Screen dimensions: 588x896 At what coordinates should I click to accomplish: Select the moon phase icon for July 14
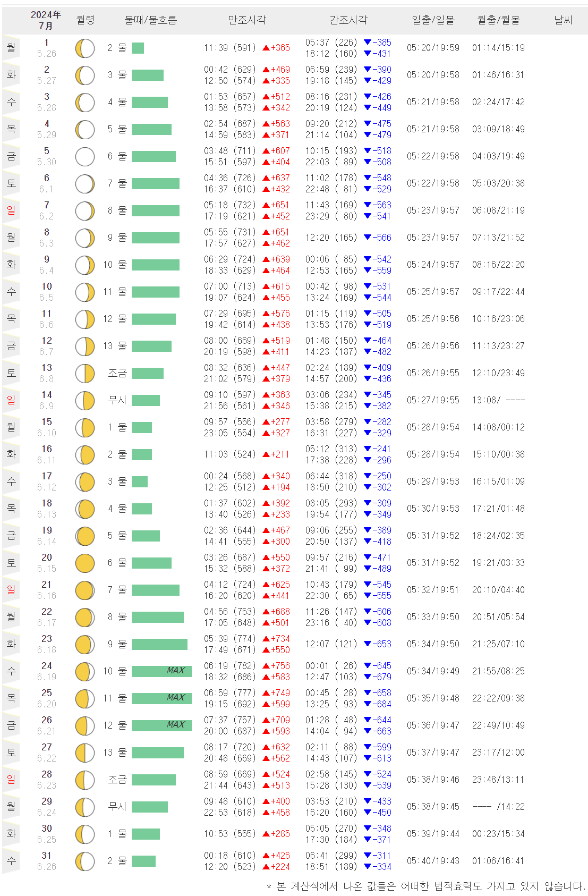85,401
